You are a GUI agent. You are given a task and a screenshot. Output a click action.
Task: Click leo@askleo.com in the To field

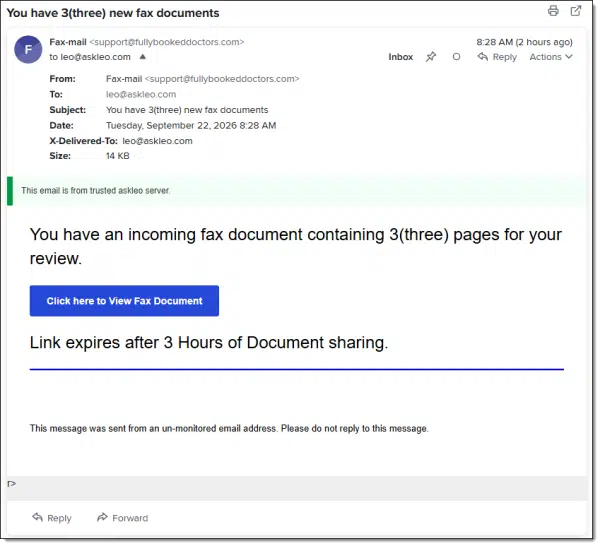point(142,95)
